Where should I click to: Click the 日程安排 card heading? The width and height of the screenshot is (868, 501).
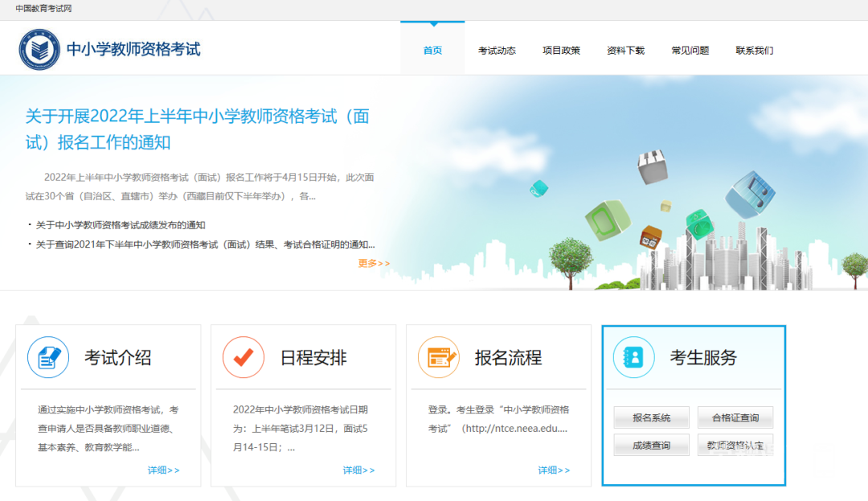pos(313,358)
